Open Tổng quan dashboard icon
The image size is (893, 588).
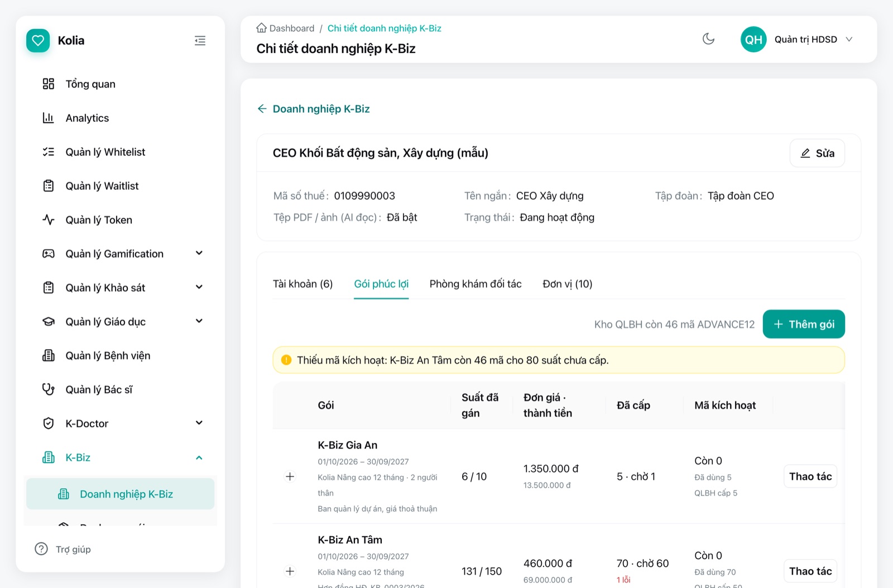coord(49,84)
